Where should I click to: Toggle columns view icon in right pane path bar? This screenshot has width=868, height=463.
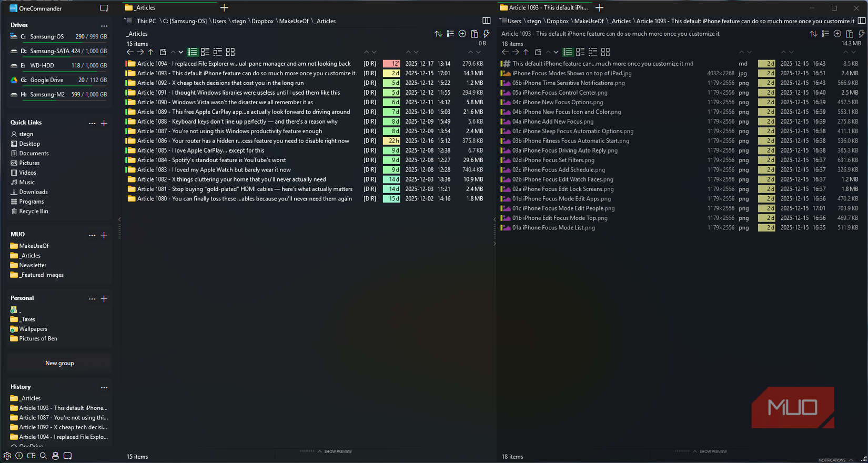coord(861,21)
